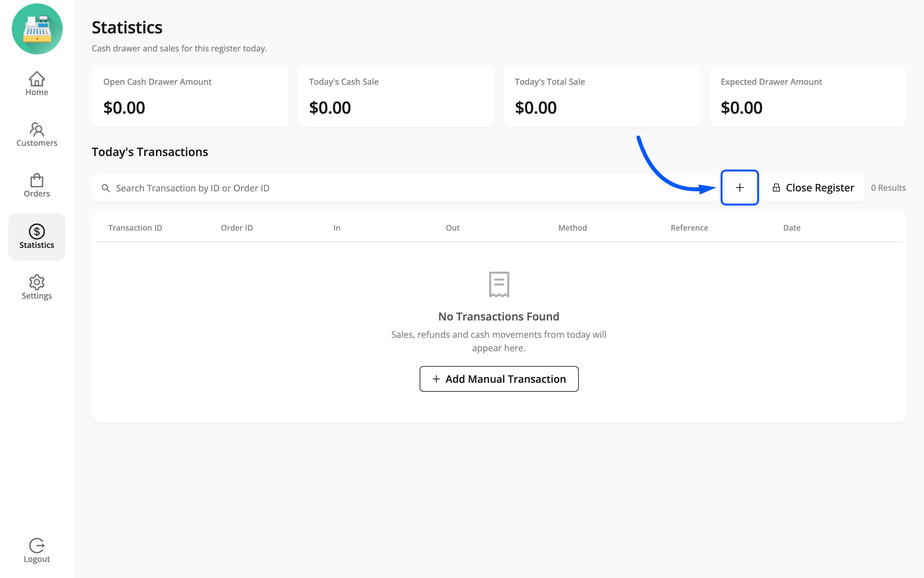Click the receipt icon above No Transactions Found
Viewport: 924px width, 578px height.
click(499, 285)
